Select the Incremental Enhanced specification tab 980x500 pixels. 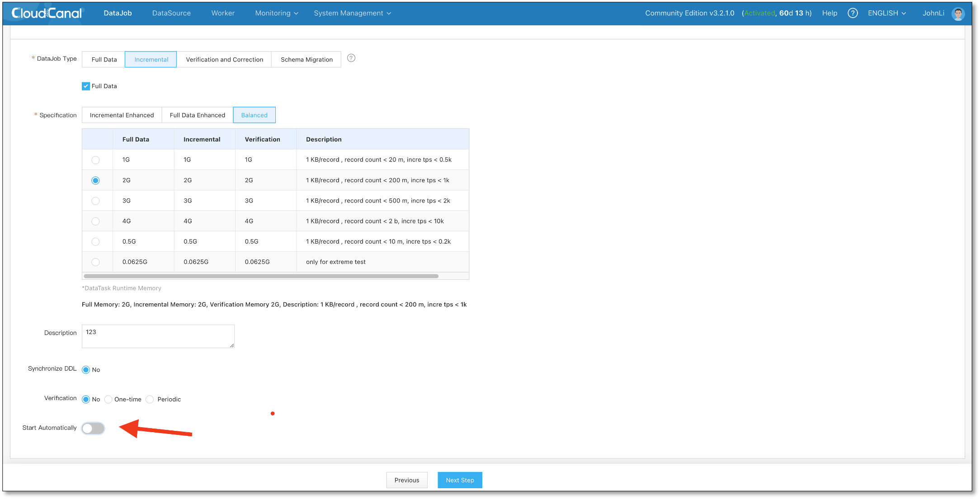[122, 115]
